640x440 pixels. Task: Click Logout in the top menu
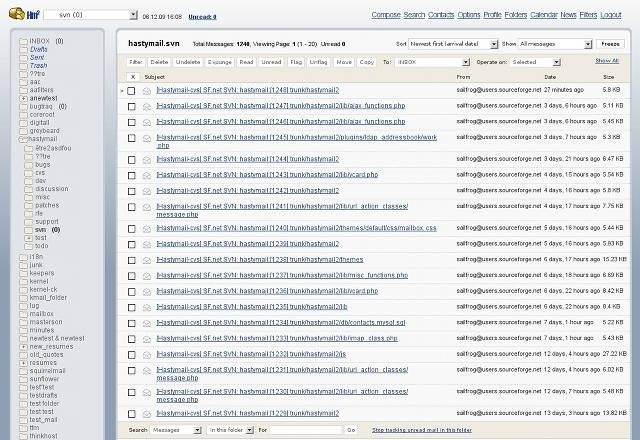coord(611,15)
